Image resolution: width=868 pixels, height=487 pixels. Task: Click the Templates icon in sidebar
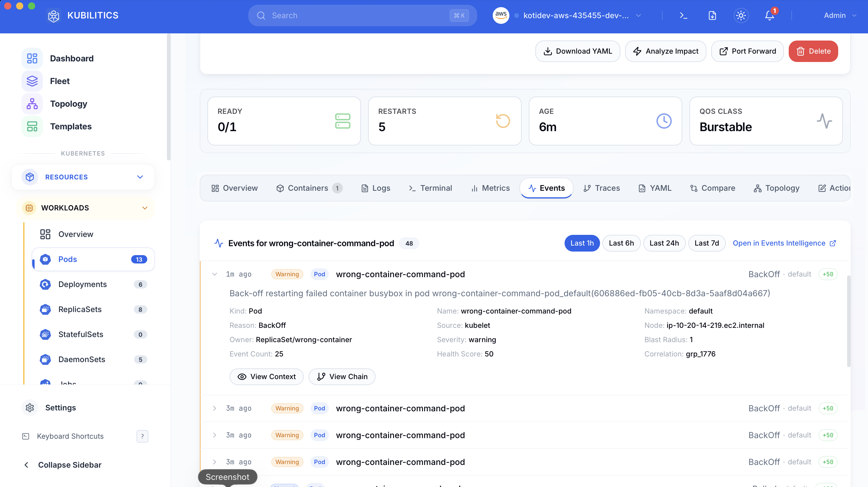click(x=32, y=126)
